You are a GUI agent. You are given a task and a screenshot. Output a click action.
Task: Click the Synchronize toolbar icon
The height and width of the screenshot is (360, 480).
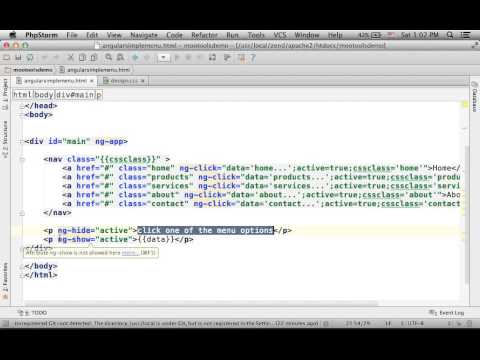(30, 58)
